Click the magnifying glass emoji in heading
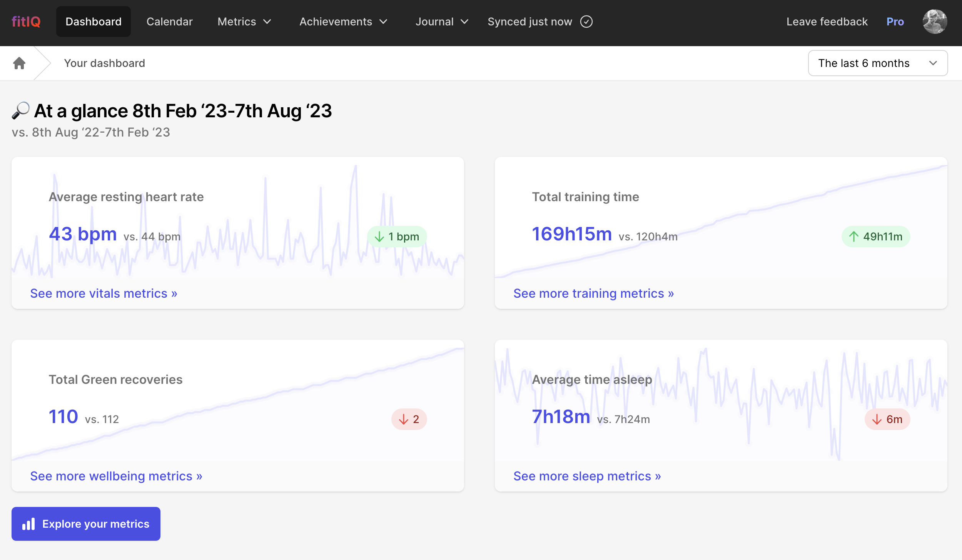 coord(21,111)
